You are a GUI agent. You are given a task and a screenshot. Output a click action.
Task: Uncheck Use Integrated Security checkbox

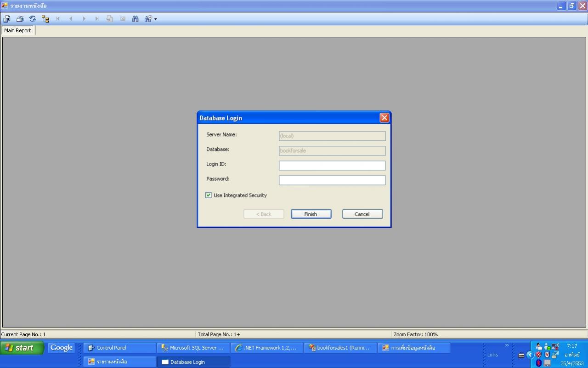(x=209, y=195)
